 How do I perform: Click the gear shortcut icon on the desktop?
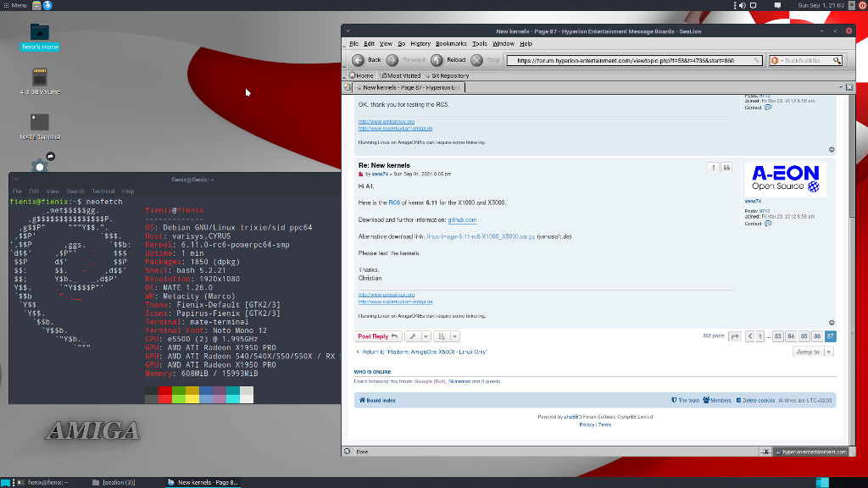[x=40, y=164]
